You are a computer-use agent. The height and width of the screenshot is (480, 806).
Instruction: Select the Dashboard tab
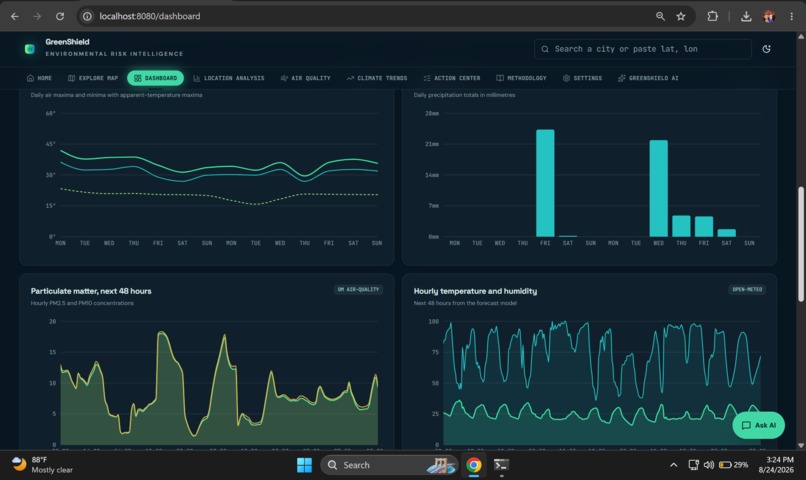click(155, 78)
